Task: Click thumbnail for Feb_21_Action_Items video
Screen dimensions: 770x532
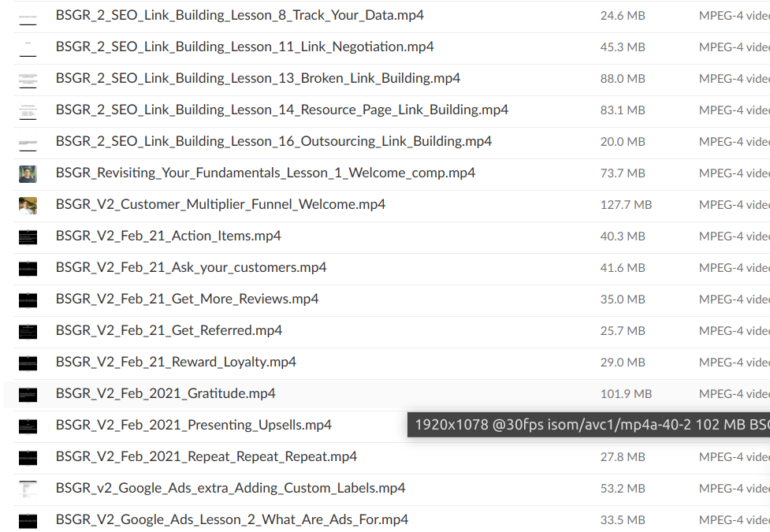Action: point(28,236)
